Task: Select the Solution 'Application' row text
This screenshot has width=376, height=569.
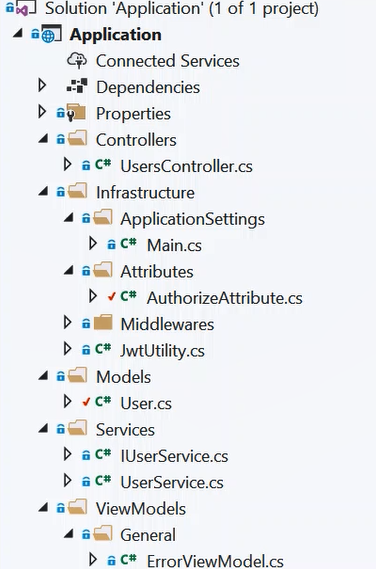Action: click(x=182, y=9)
